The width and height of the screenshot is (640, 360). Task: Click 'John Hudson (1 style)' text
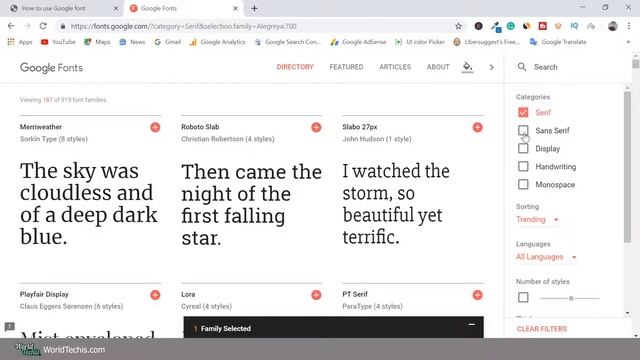pos(377,139)
